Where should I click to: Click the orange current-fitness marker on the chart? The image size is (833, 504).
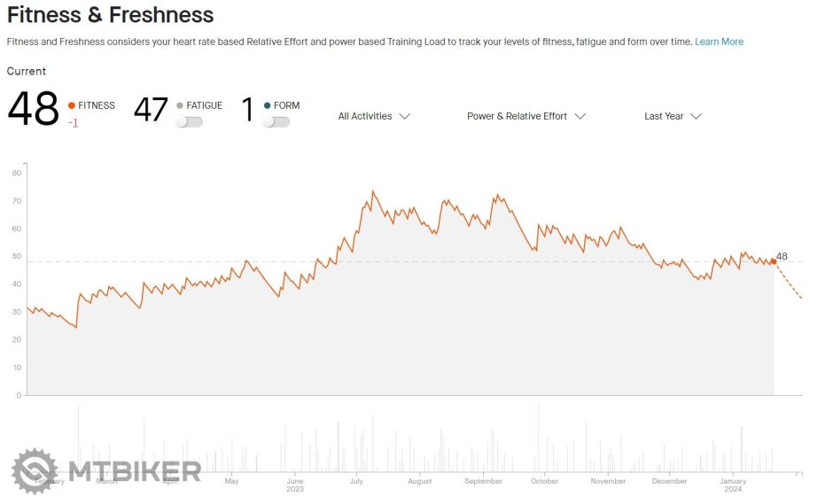click(774, 261)
